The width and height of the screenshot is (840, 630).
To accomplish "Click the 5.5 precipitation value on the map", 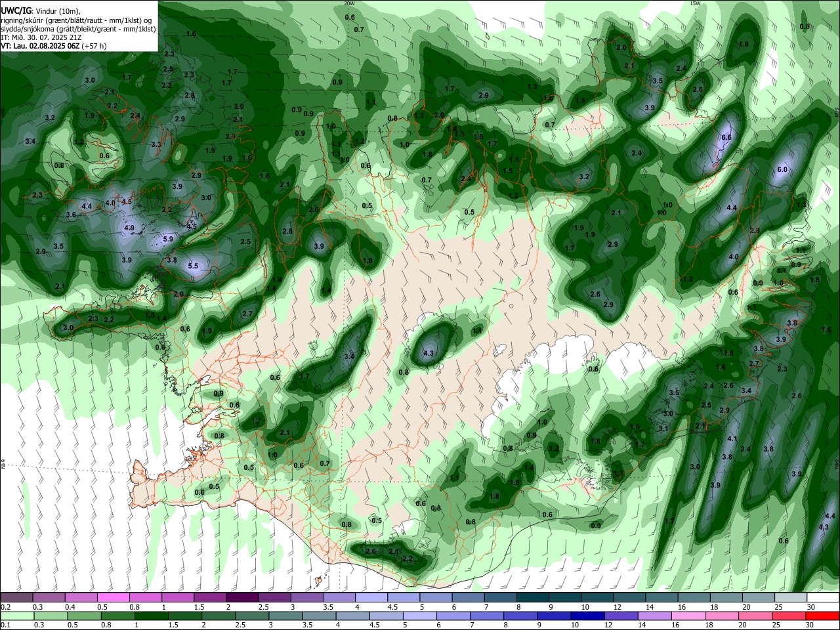I will pyautogui.click(x=193, y=266).
